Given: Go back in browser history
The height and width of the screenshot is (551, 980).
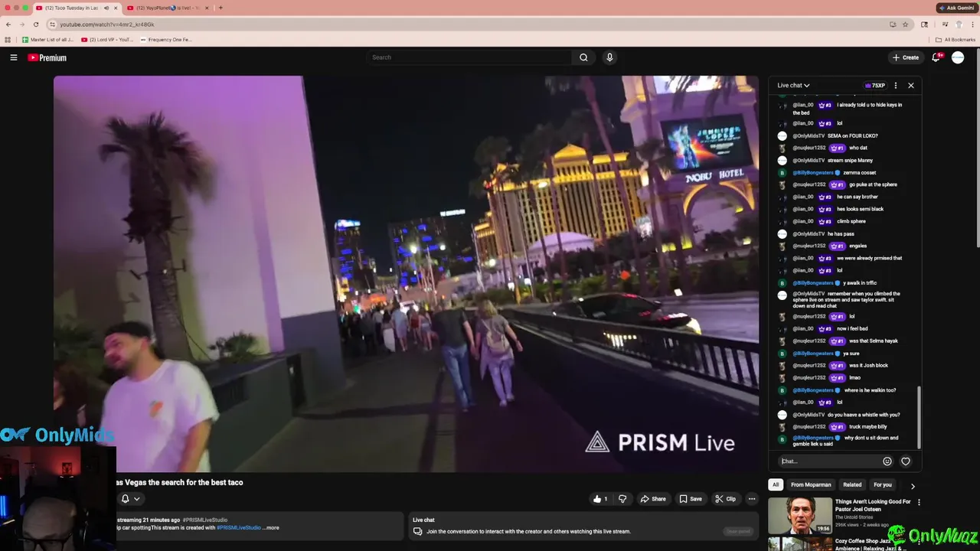Looking at the screenshot, I should tap(8, 24).
